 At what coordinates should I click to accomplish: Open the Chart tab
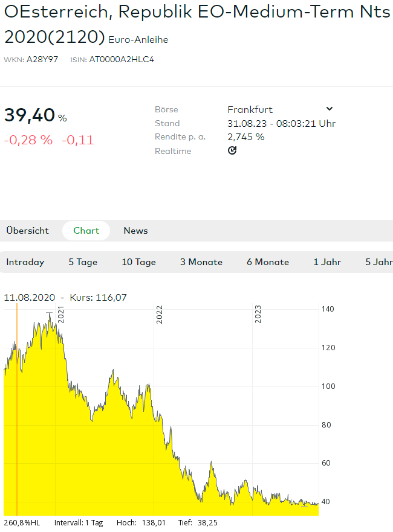pyautogui.click(x=86, y=231)
